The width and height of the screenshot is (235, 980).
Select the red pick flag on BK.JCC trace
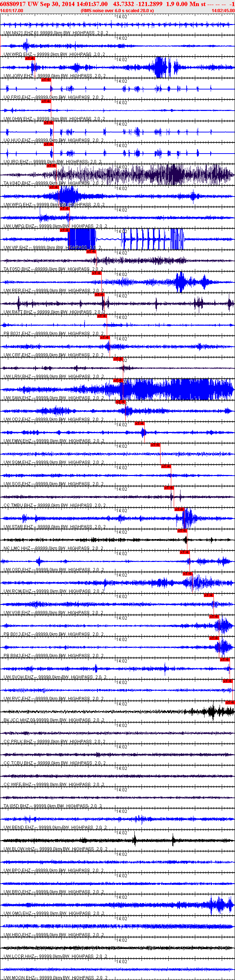click(x=230, y=703)
